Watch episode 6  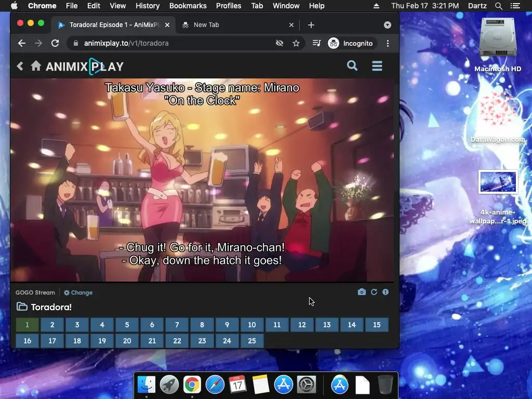(x=152, y=325)
